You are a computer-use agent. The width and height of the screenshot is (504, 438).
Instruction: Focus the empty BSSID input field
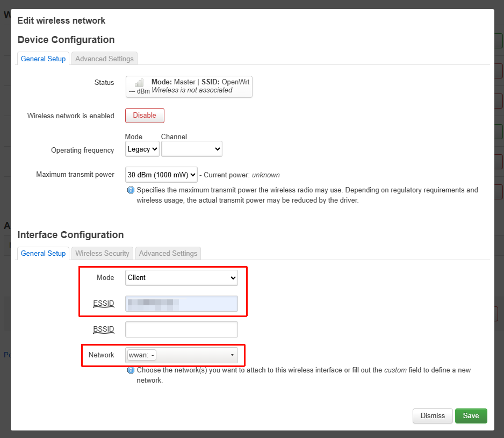(x=182, y=329)
